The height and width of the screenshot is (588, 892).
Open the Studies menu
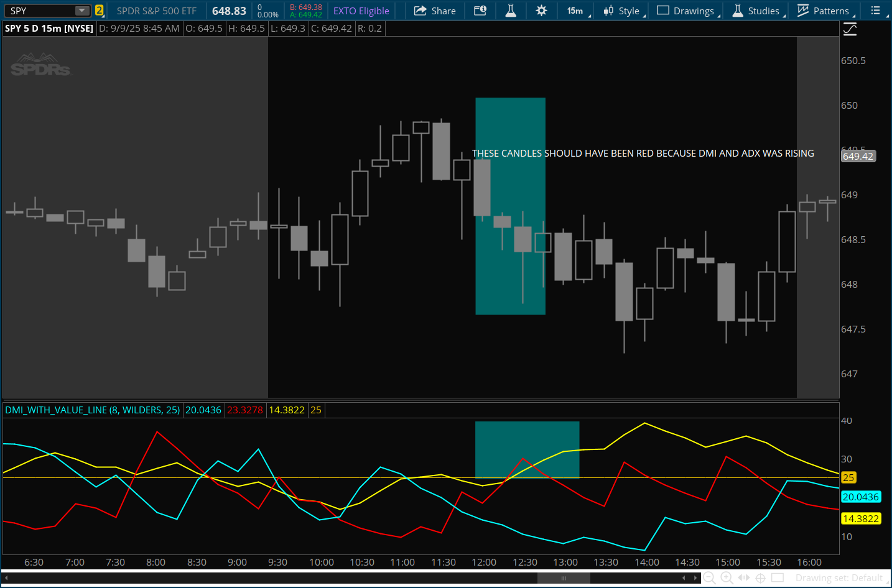coord(758,11)
